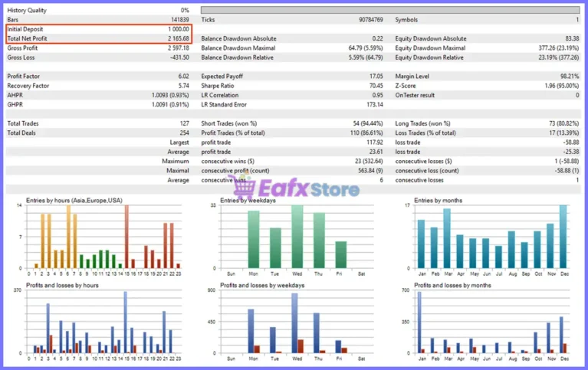This screenshot has height=370, width=588.
Task: Select the Equity Drawdown Maximal value
Action: (x=559, y=48)
